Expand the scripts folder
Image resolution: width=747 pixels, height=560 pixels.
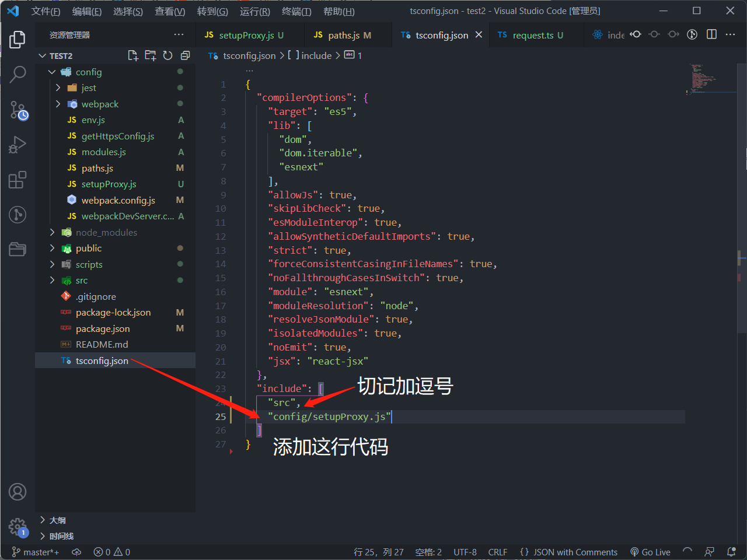52,264
